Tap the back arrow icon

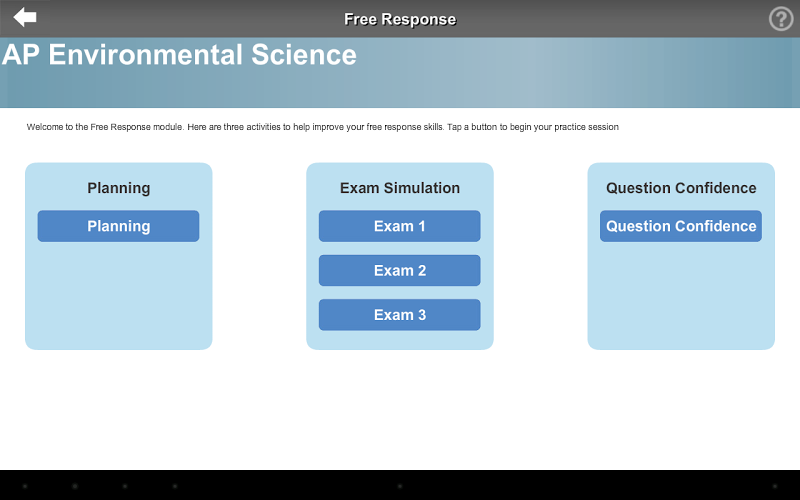25,17
